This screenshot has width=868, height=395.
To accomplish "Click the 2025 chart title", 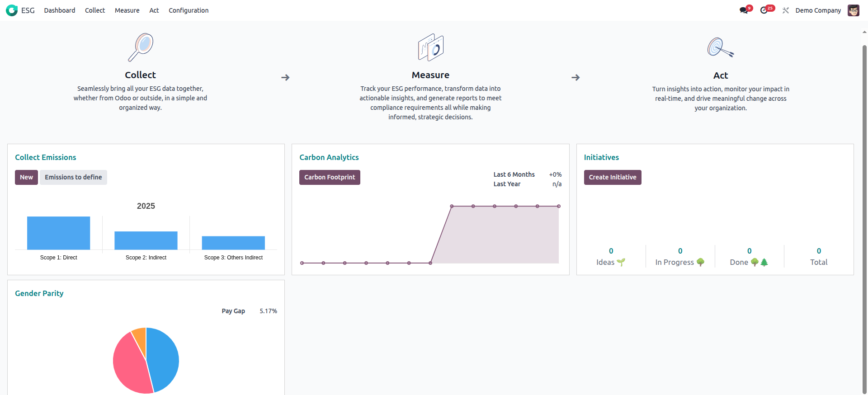I will [146, 206].
